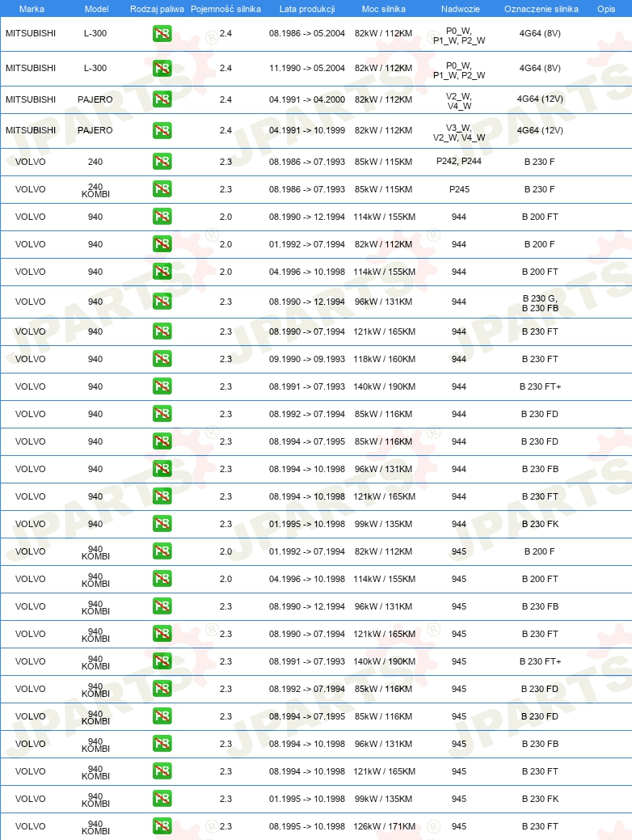Screen dimensions: 632x840
Task: Select the P245 body cell
Action: click(459, 189)
